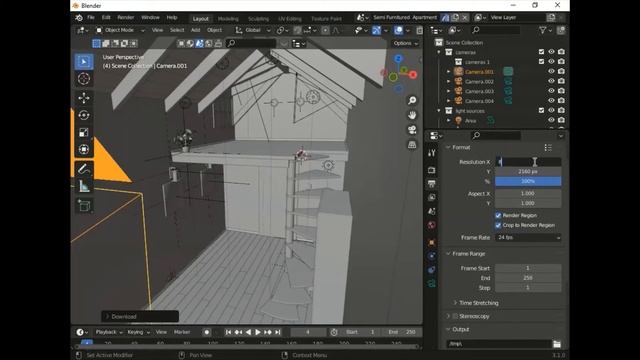Toggle the Stereoscopy checkbox
This screenshot has width=640, height=360.
pyautogui.click(x=455, y=316)
